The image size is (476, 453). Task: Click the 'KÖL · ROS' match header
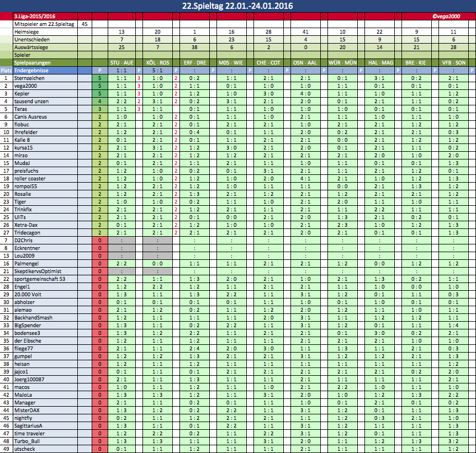click(x=157, y=63)
